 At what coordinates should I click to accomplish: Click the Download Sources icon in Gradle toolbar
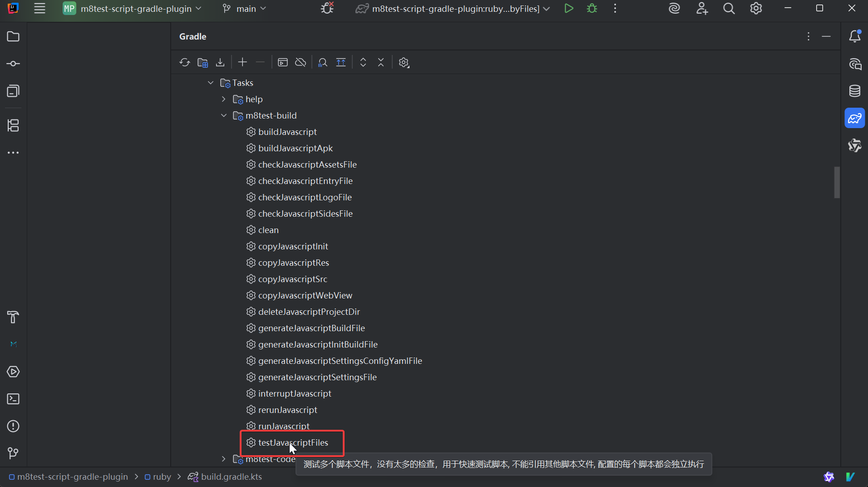220,62
